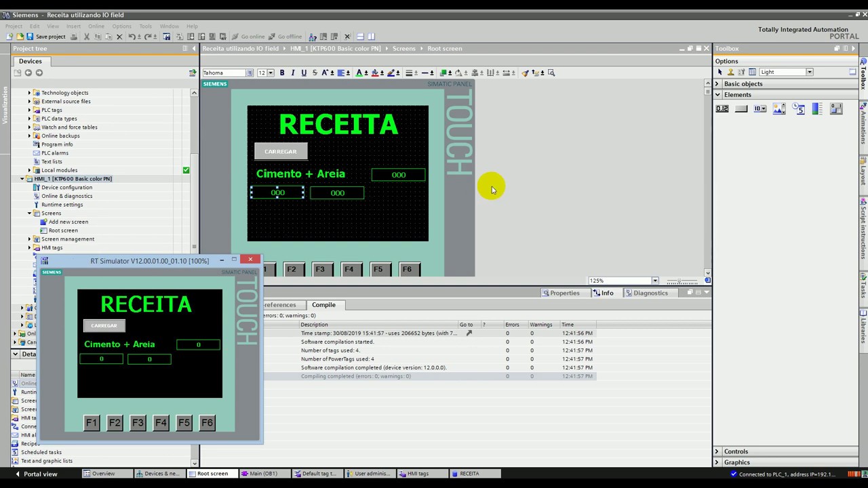Click the Print icon in toolbar
The height and width of the screenshot is (488, 868).
pos(74,37)
